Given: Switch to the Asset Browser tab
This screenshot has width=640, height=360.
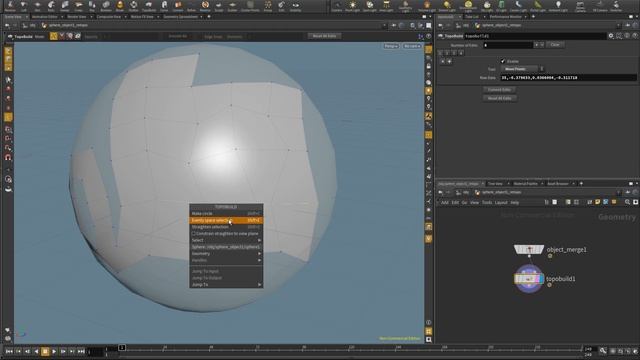Looking at the screenshot, I should click(x=558, y=184).
